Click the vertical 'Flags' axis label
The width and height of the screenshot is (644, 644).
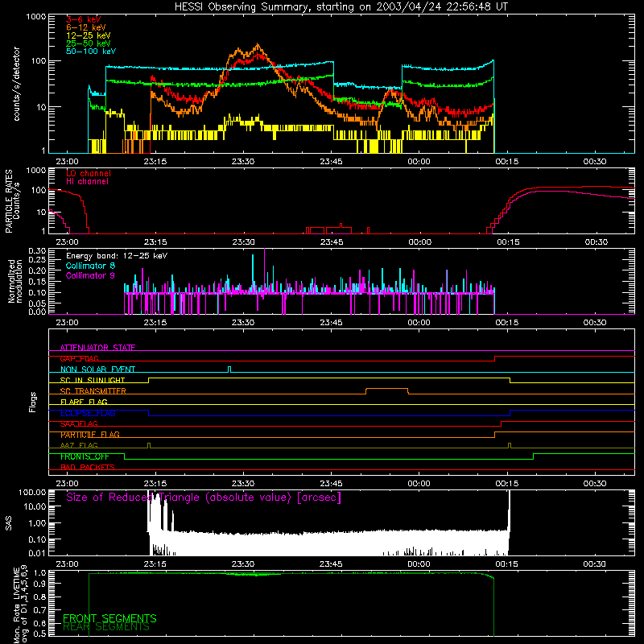click(x=32, y=402)
